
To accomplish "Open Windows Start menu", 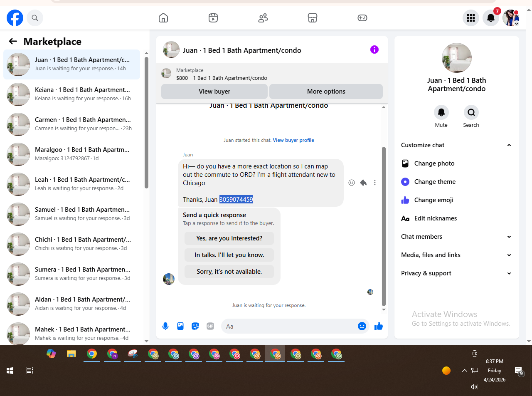I will (x=10, y=370).
